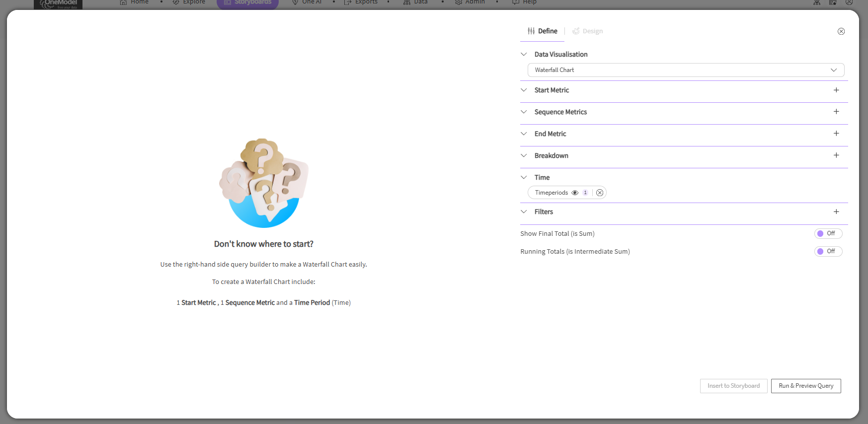Screen dimensions: 868x424
Task: Add a Start Metric with plus icon
Action: point(836,90)
